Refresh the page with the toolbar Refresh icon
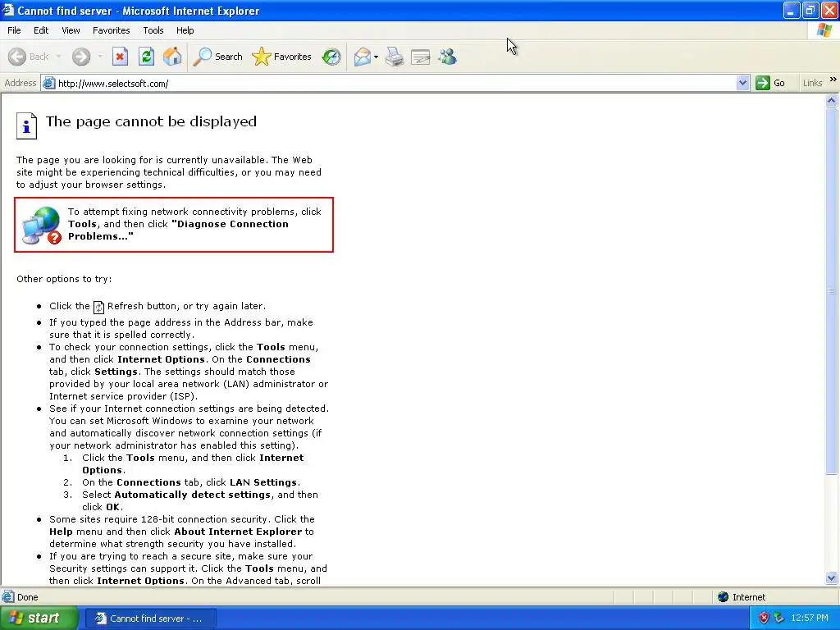 pyautogui.click(x=146, y=57)
